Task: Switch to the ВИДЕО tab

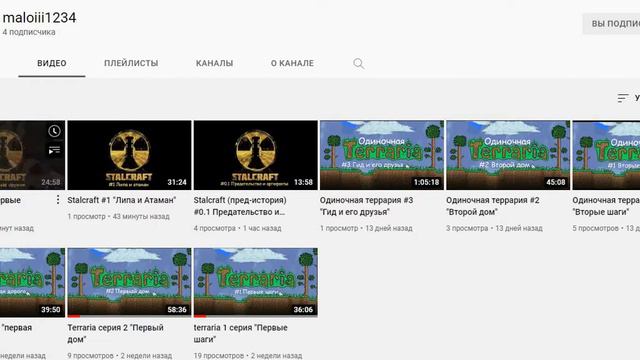Action: coord(52,63)
